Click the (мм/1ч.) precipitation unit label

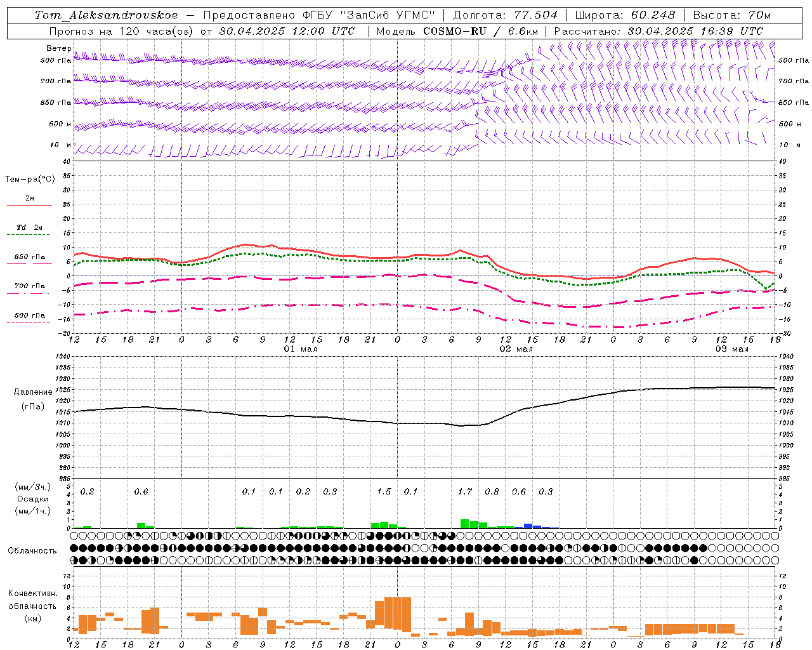click(x=32, y=511)
